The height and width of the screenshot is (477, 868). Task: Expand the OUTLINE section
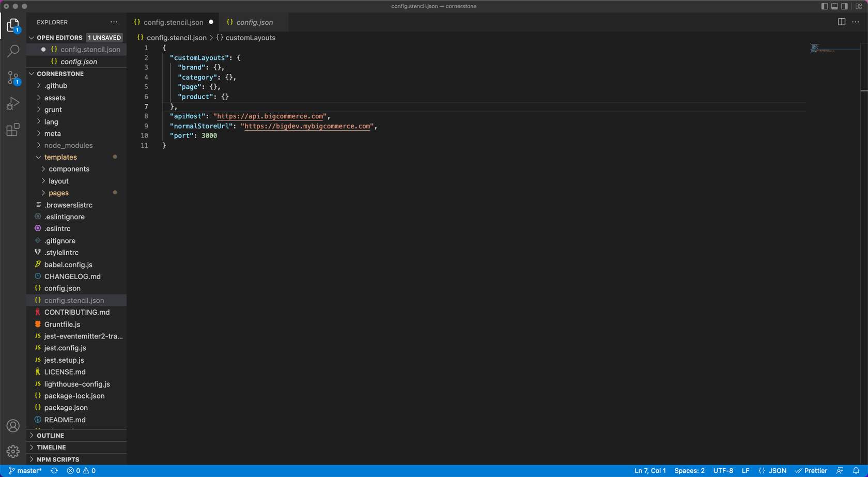(50, 435)
